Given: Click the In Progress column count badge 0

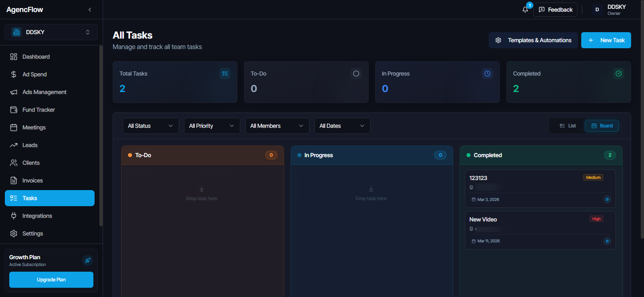Looking at the screenshot, I should coord(440,155).
